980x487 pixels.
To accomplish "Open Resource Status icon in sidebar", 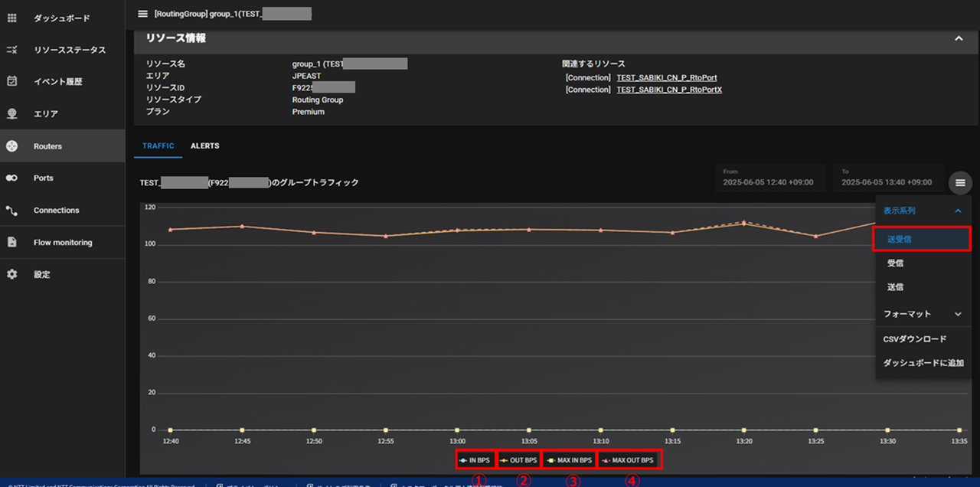I will point(11,50).
